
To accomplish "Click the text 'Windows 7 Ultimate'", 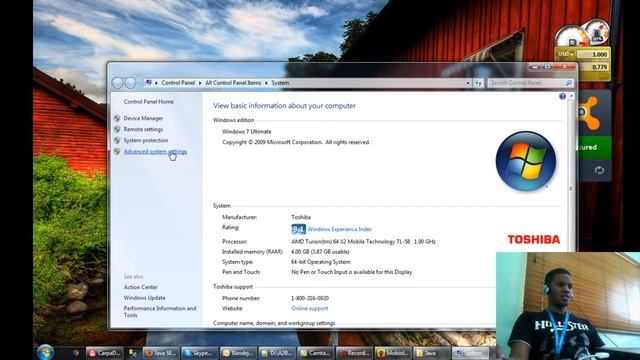I will click(247, 131).
